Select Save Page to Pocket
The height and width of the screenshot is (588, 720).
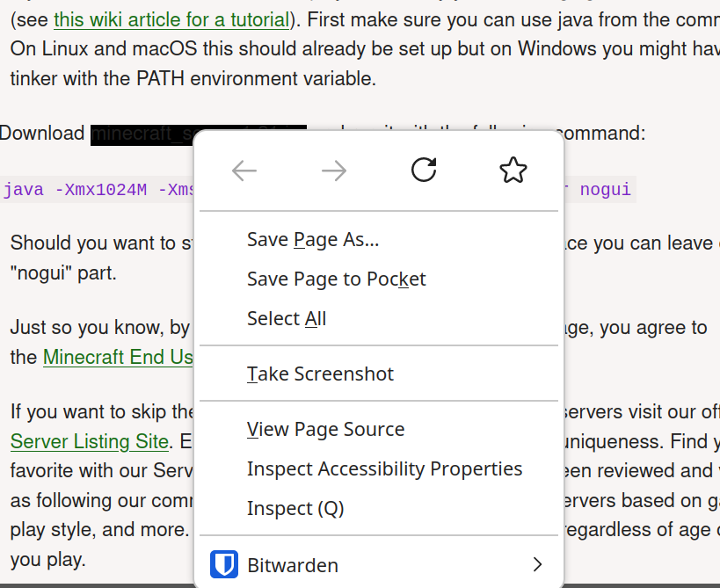tap(336, 279)
